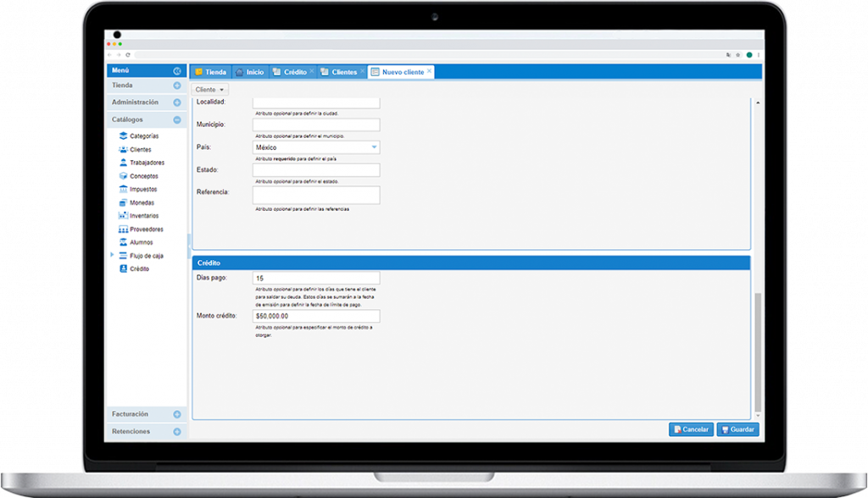
Task: Open the Cliente dropdown menu
Action: [x=210, y=89]
